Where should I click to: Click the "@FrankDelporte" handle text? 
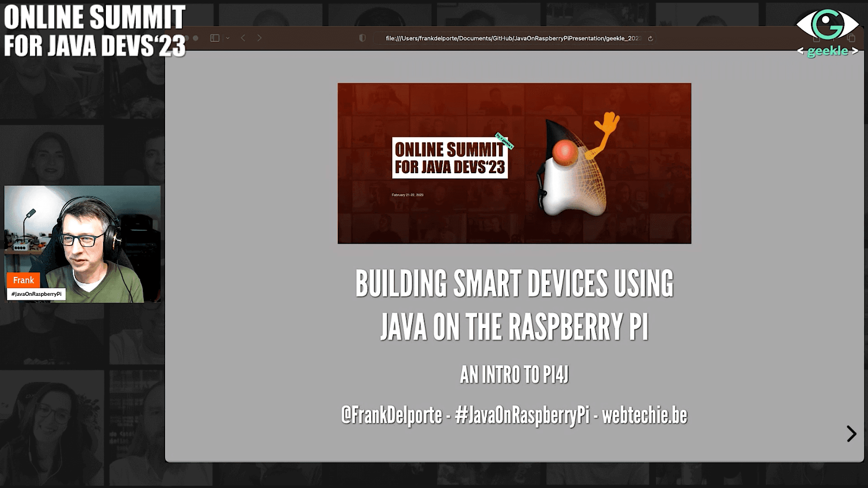point(391,415)
